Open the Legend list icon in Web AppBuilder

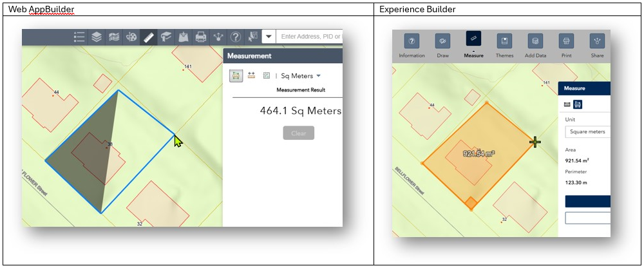click(x=79, y=37)
